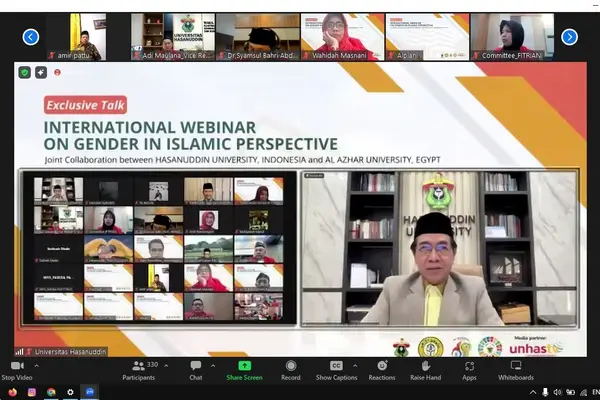Open the Participants panel
This screenshot has height=400, width=600.
click(139, 371)
